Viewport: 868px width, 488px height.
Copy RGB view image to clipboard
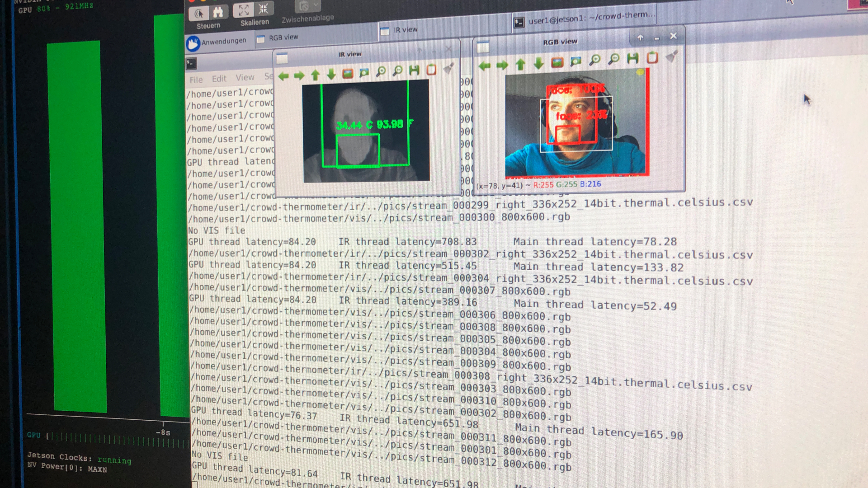click(652, 57)
